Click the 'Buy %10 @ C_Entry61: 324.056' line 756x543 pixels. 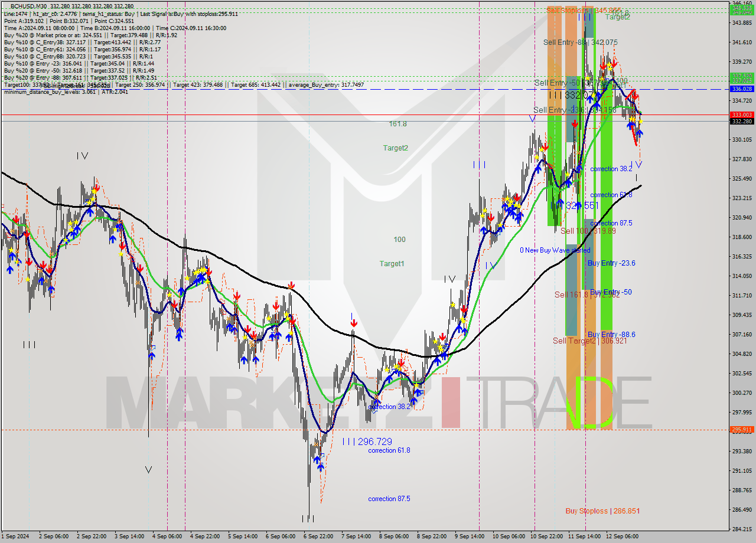click(82, 49)
